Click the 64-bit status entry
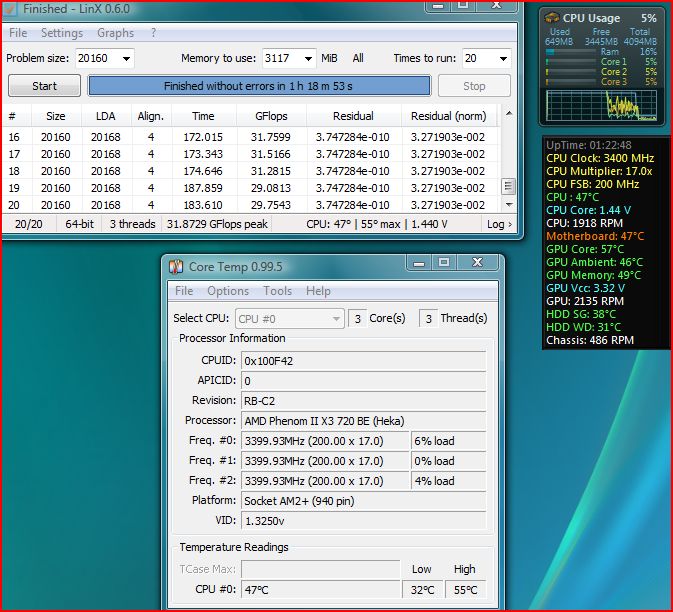This screenshot has width=673, height=612. 79,224
